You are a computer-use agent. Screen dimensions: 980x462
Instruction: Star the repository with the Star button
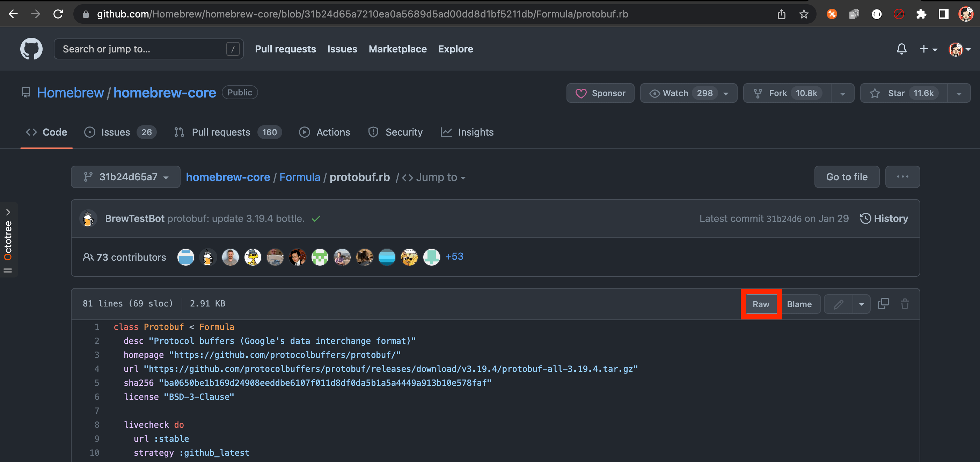904,93
